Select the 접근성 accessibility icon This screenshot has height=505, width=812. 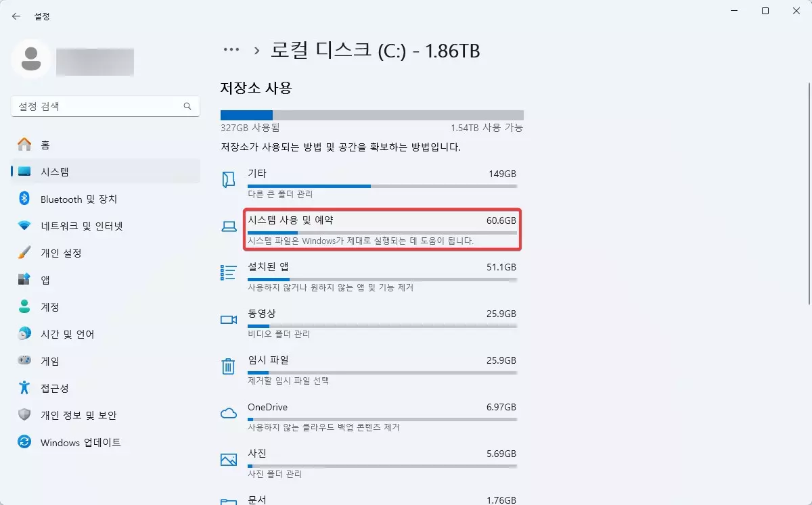click(x=23, y=388)
